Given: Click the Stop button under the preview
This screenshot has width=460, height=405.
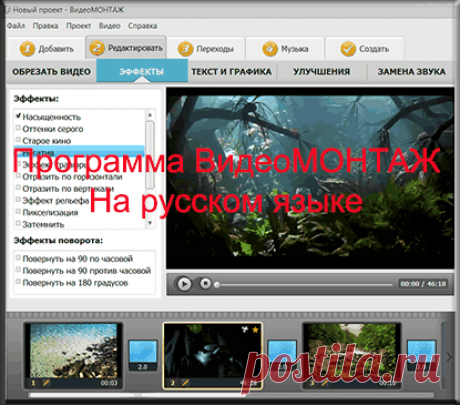Looking at the screenshot, I should (206, 284).
